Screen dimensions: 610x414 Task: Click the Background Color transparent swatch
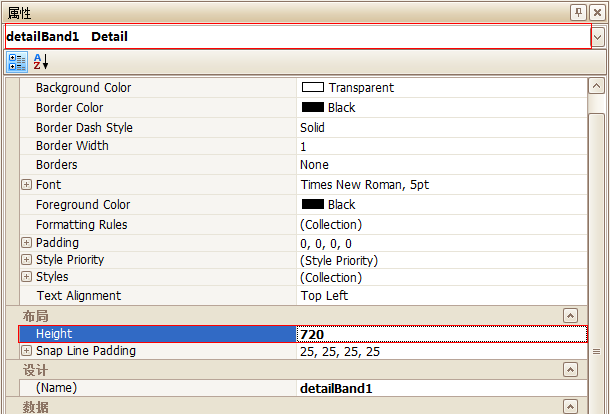tap(313, 88)
